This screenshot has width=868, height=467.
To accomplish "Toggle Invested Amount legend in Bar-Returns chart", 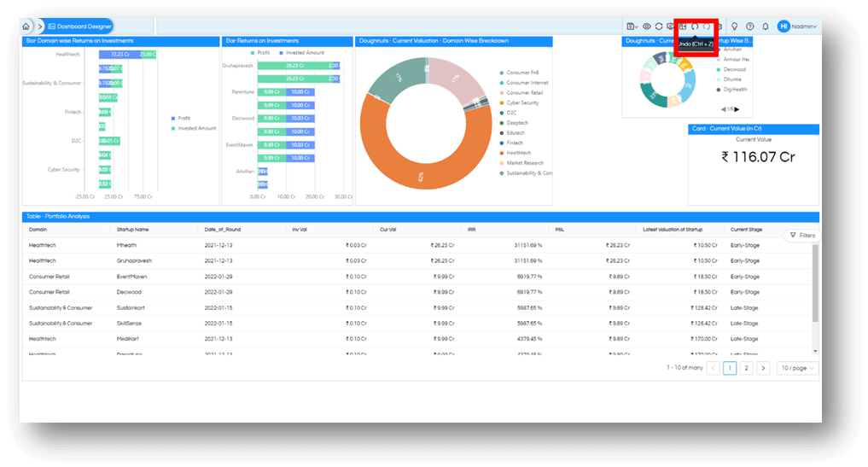I will 301,53.
